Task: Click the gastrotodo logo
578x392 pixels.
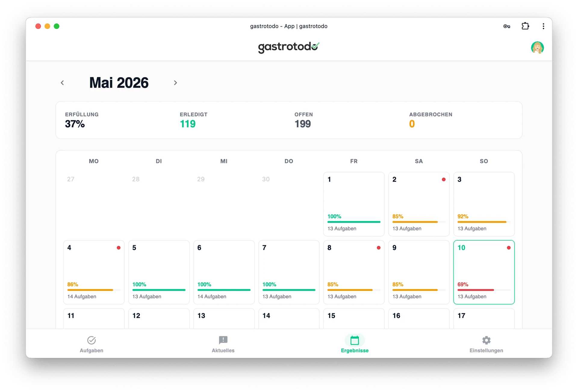Action: pos(289,47)
